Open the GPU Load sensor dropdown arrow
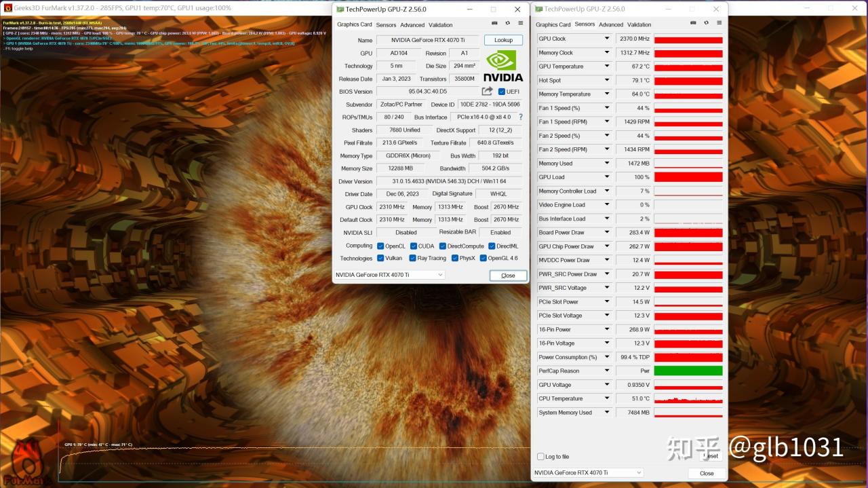This screenshot has height=488, width=868. coord(607,177)
